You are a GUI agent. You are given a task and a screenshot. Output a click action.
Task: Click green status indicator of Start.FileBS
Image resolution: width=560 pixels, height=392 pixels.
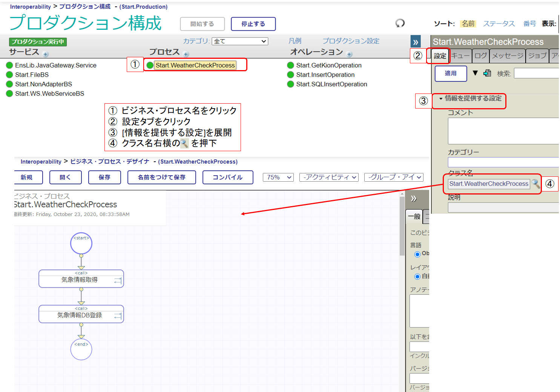coord(9,75)
